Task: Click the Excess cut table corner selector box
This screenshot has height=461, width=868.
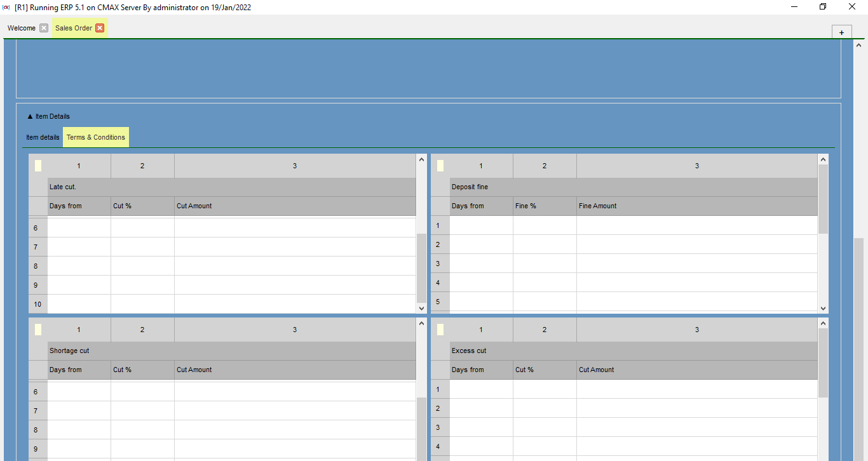Action: (x=440, y=330)
